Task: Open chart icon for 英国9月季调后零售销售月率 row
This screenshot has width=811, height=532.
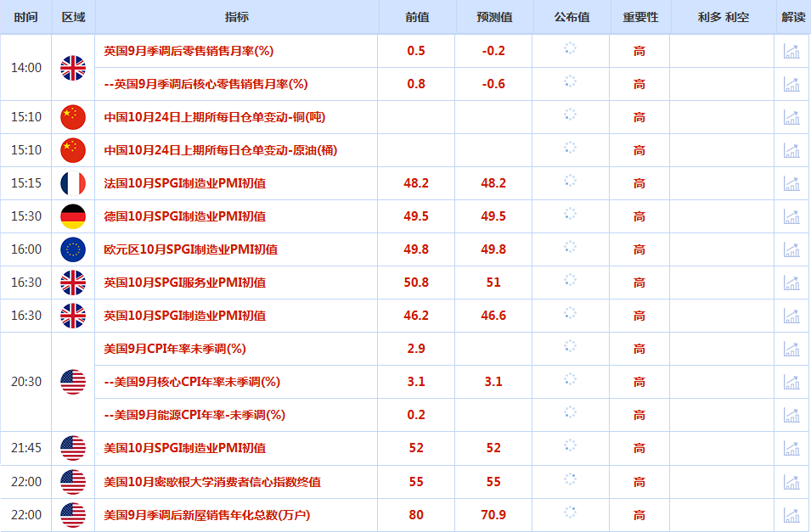Action: pyautogui.click(x=791, y=51)
